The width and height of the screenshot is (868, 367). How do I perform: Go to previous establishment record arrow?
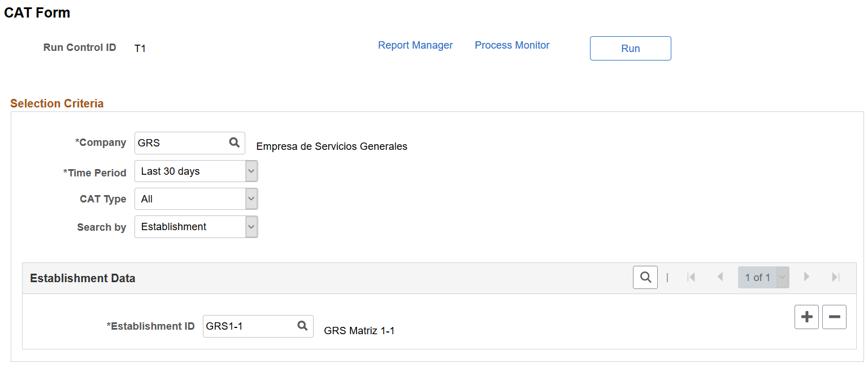click(720, 277)
